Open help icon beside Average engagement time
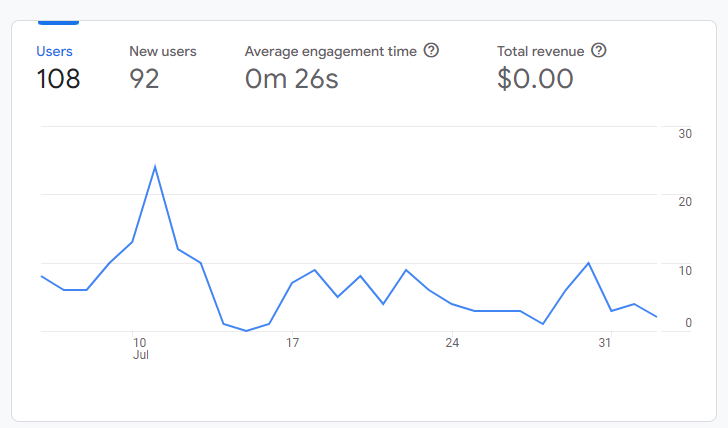This screenshot has width=728, height=428. tap(431, 50)
